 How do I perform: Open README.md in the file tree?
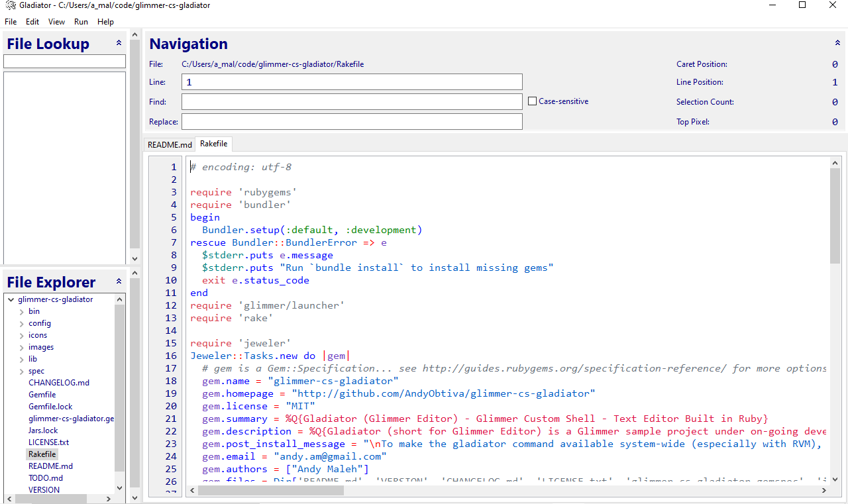tap(50, 466)
